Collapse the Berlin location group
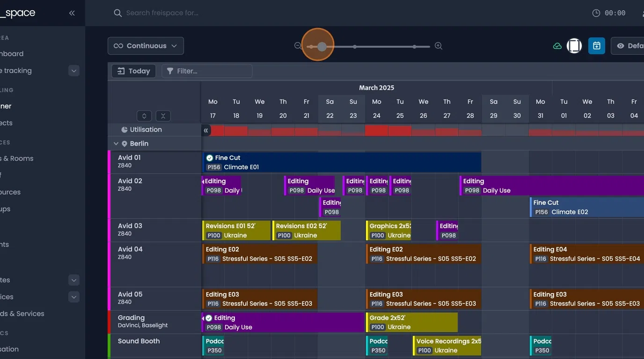Viewport: 644px width, 359px height. 116,144
